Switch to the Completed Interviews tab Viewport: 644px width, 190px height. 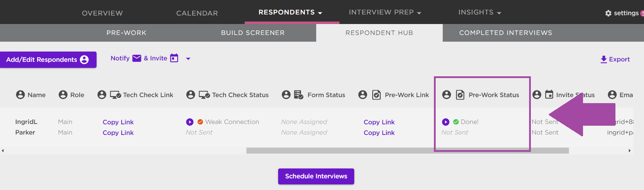coord(505,33)
